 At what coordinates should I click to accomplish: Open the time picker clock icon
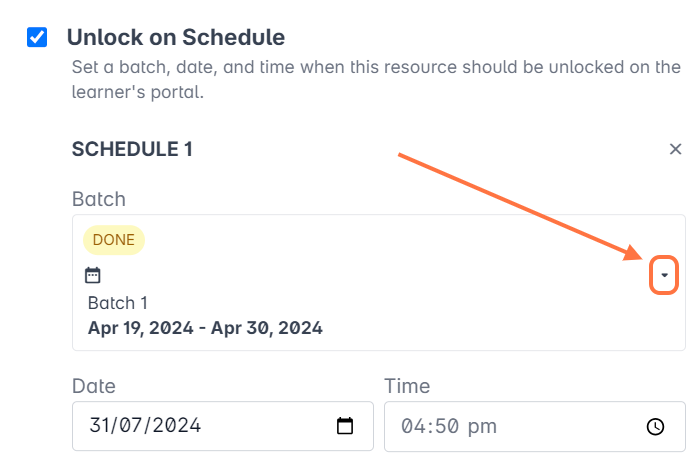(655, 427)
